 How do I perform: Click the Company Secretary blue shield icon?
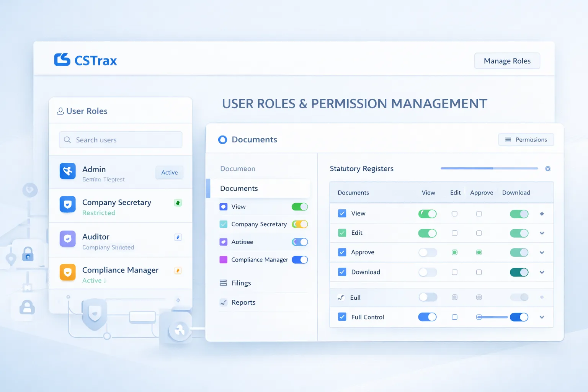coord(68,205)
